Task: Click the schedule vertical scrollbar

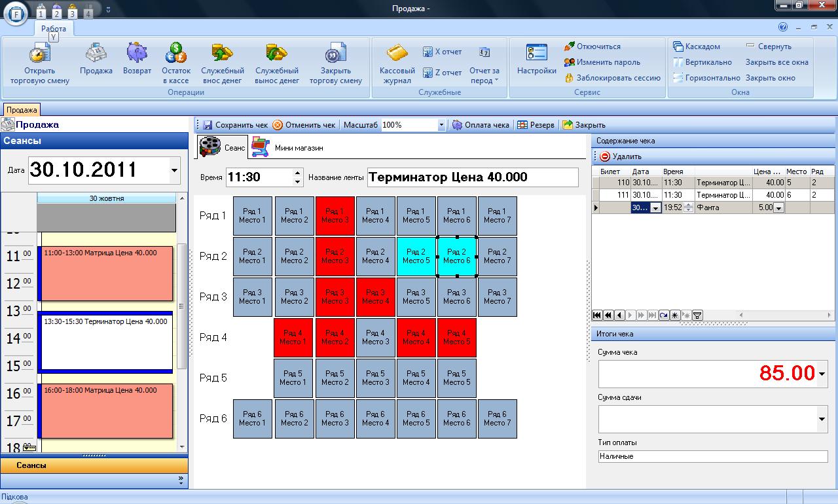Action: tap(182, 306)
